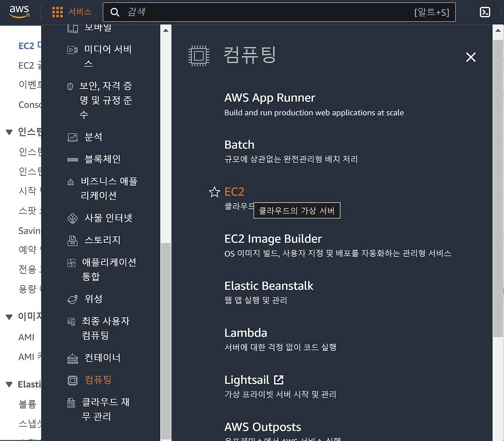The width and height of the screenshot is (504, 441).
Task: Open AMI in the EC2 sidebar
Action: [26, 337]
